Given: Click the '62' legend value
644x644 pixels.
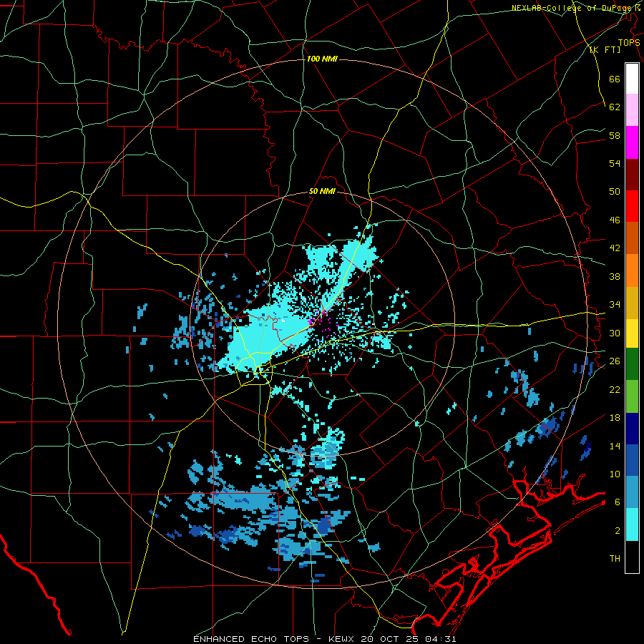Looking at the screenshot, I should coord(615,107).
